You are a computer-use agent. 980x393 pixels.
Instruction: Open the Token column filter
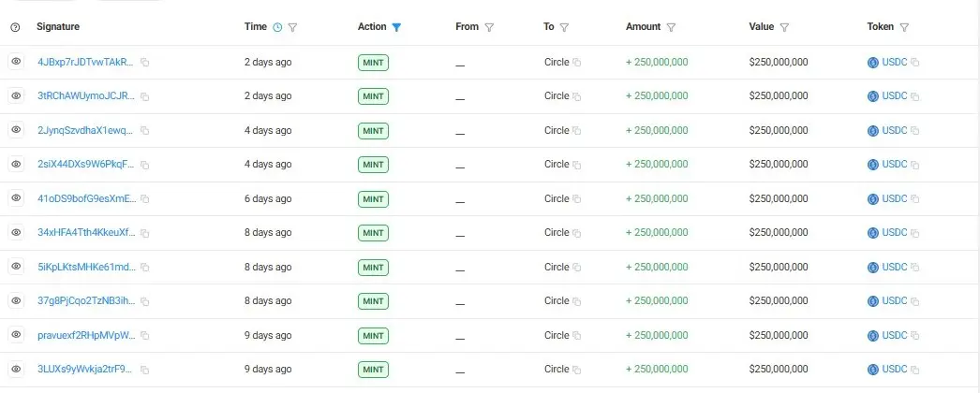[x=904, y=27]
